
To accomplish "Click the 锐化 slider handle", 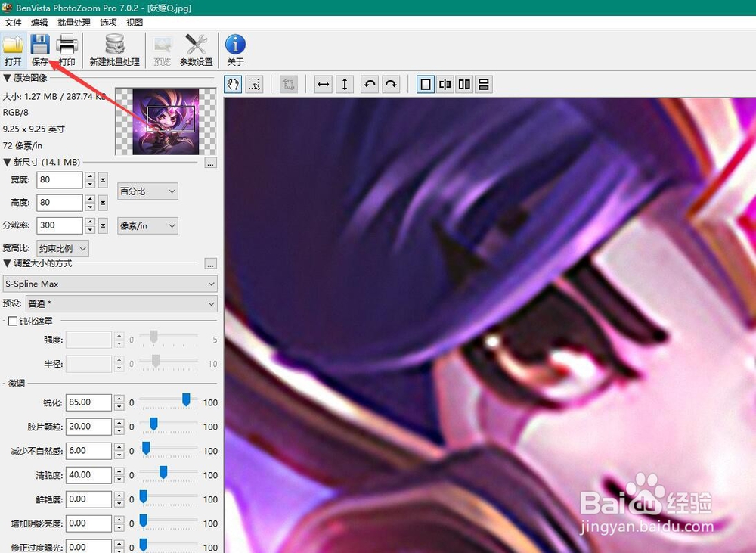I will [x=186, y=399].
